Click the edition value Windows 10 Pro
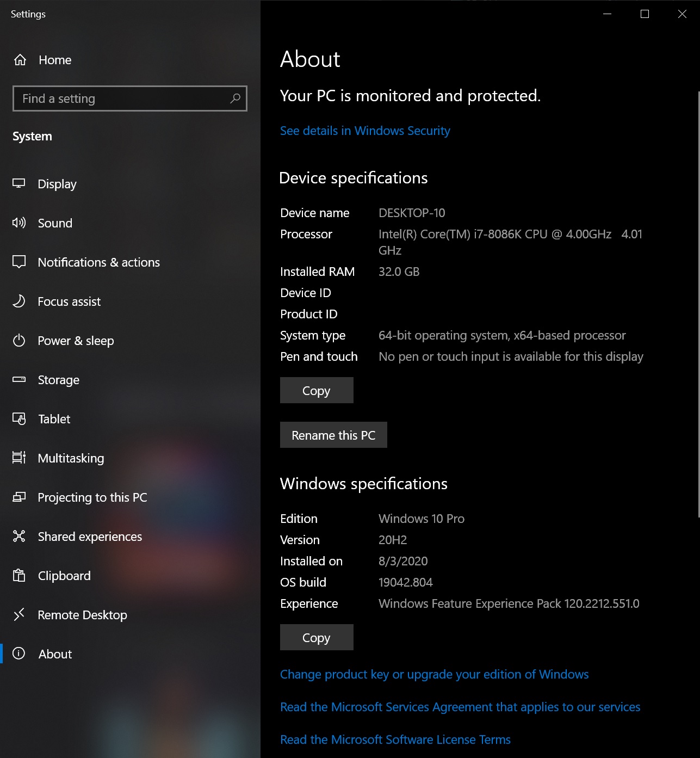The width and height of the screenshot is (700, 758). (422, 519)
